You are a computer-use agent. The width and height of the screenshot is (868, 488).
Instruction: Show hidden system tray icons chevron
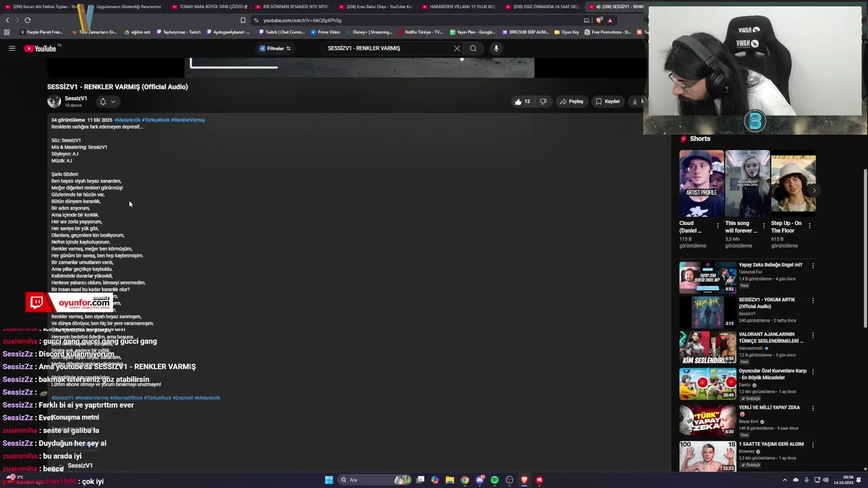[785, 480]
